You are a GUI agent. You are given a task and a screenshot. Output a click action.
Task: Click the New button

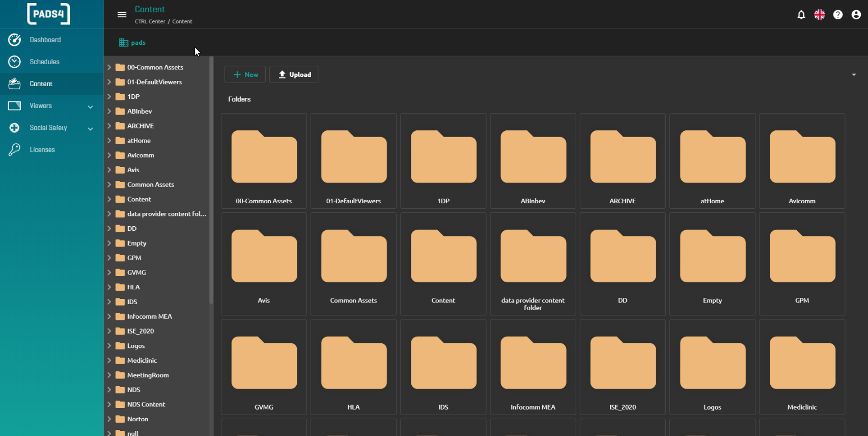pyautogui.click(x=245, y=74)
